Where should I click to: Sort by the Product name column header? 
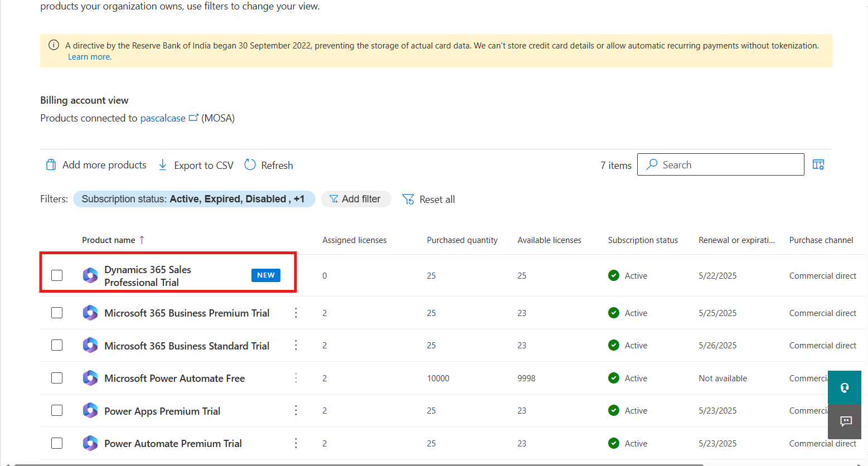coord(109,240)
